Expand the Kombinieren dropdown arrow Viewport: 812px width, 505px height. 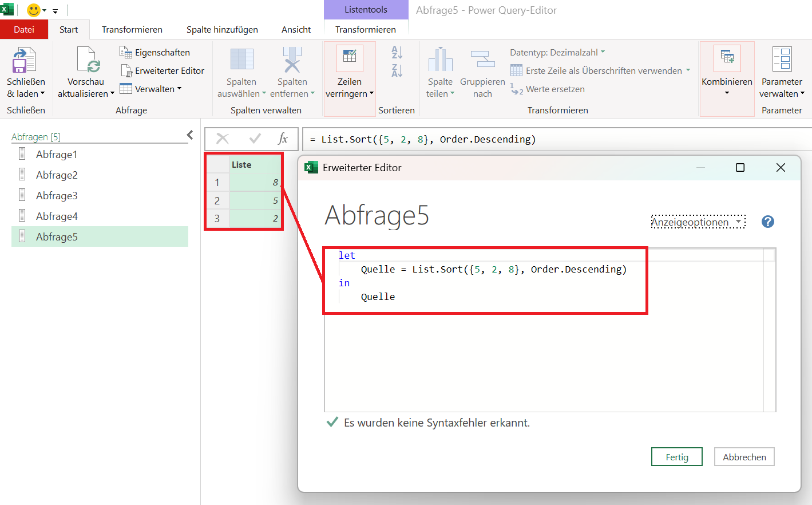(x=727, y=93)
